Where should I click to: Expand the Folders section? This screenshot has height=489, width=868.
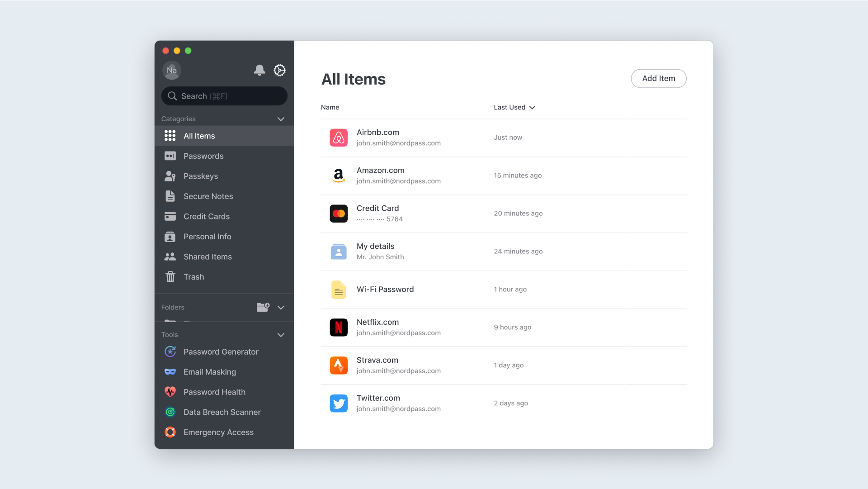[x=280, y=307]
